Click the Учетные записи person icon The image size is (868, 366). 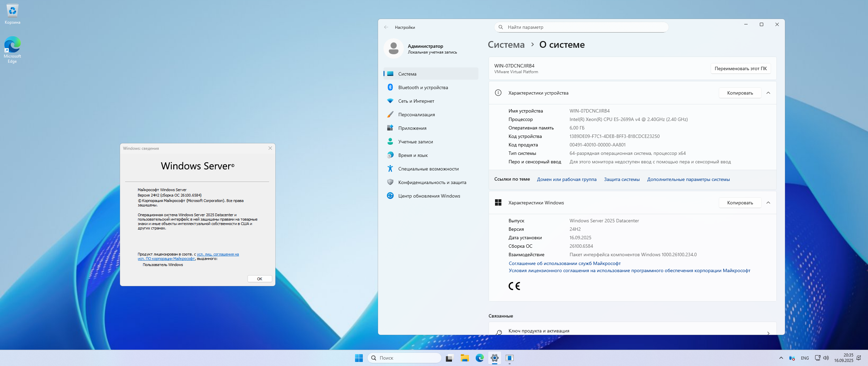click(x=390, y=141)
